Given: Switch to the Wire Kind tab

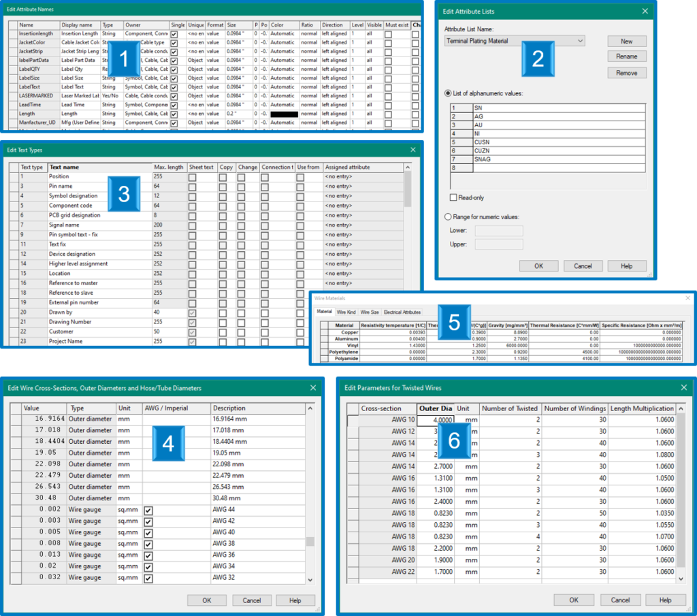Looking at the screenshot, I should 347,311.
